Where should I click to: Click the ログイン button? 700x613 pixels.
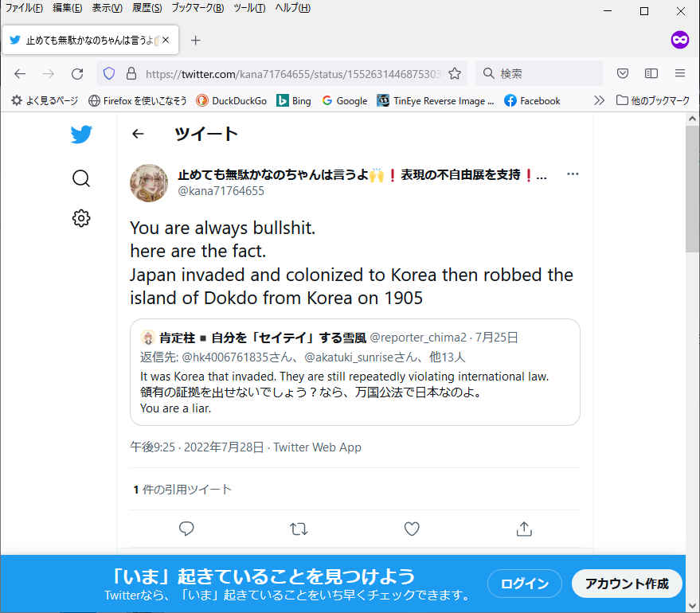point(524,584)
